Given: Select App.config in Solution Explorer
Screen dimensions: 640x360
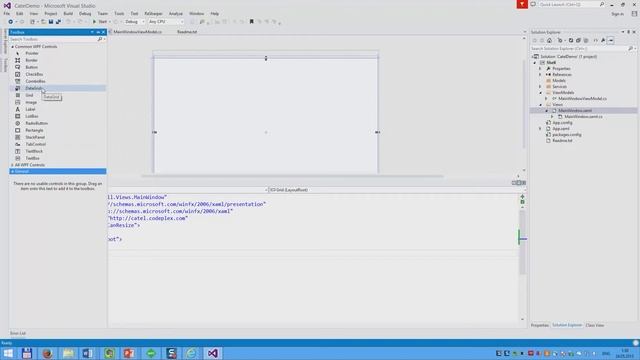Looking at the screenshot, I should pos(562,122).
